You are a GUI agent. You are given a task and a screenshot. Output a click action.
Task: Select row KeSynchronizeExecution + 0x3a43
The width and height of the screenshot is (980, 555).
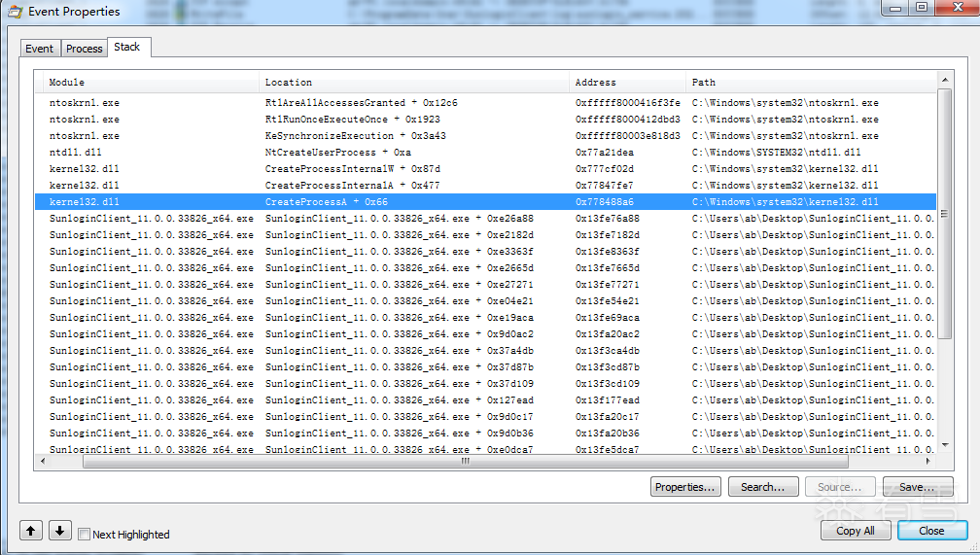coord(486,136)
